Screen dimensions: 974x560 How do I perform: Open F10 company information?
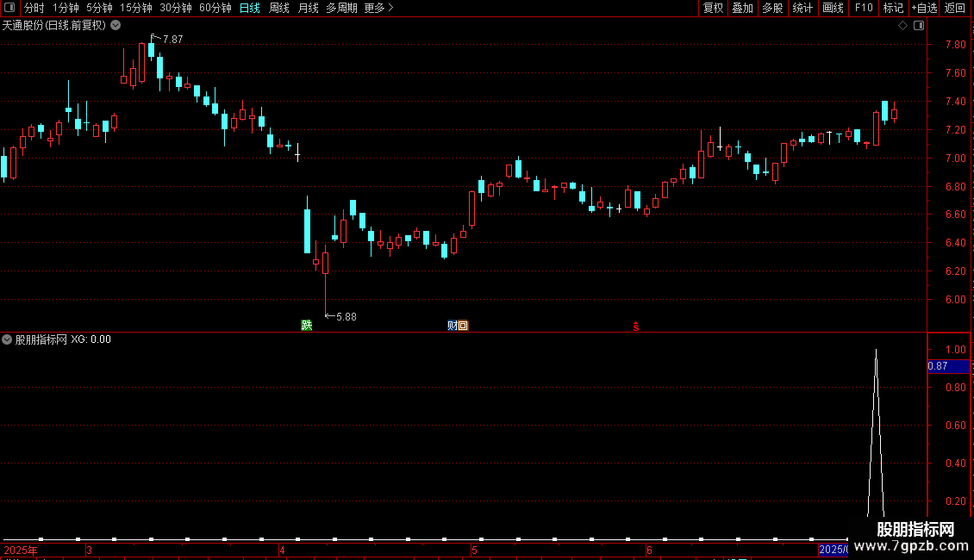(864, 8)
